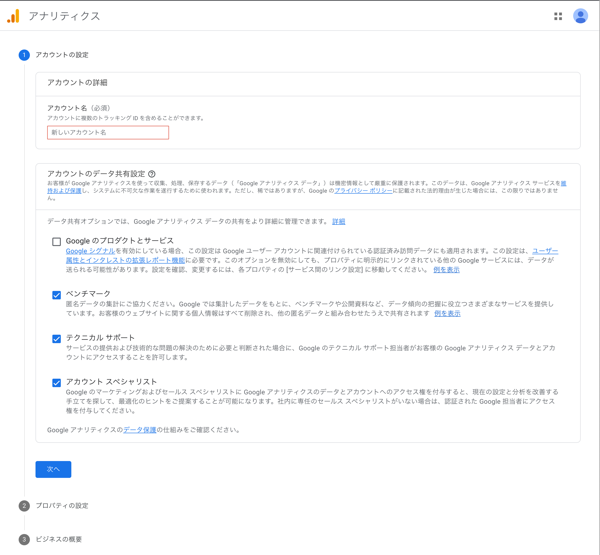Click the テクニカル サポート label text
Viewport: 600px width, 555px height.
pyautogui.click(x=100, y=338)
